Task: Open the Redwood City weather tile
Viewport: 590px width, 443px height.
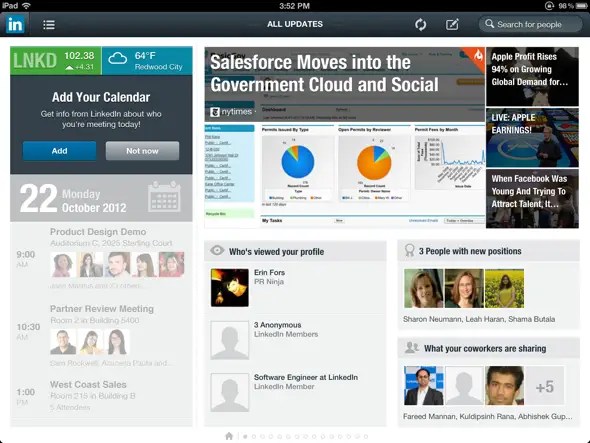Action: (x=147, y=61)
